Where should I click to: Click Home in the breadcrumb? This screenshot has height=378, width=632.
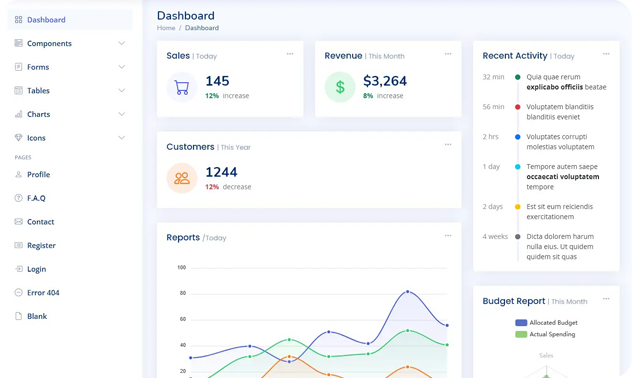coord(166,28)
